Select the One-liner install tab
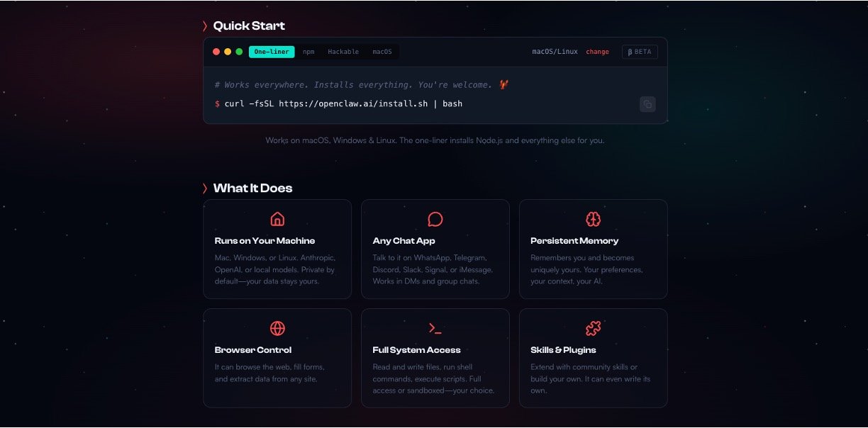Screen dimensions: 868x428 pyautogui.click(x=272, y=52)
